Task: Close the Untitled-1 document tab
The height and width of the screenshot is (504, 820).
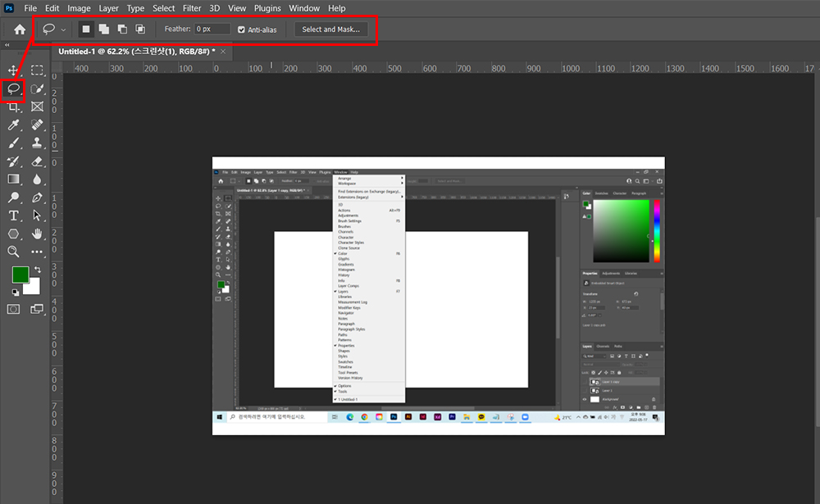Action: click(223, 52)
